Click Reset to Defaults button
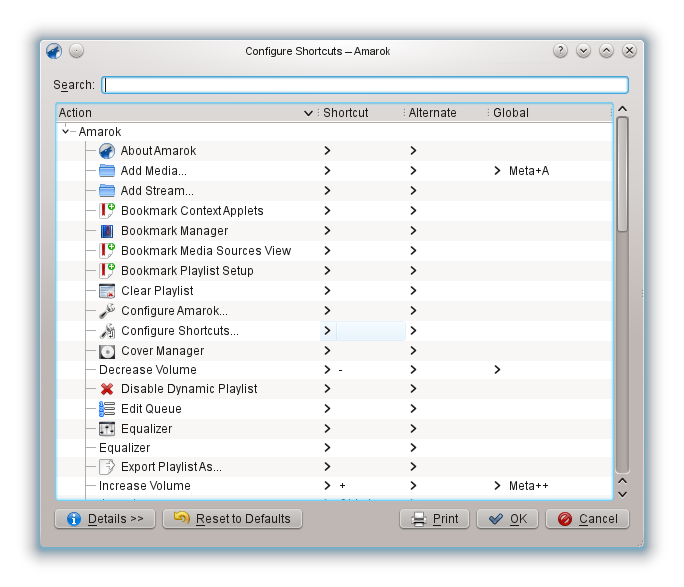Screen dimensions: 684x587 pos(233,519)
